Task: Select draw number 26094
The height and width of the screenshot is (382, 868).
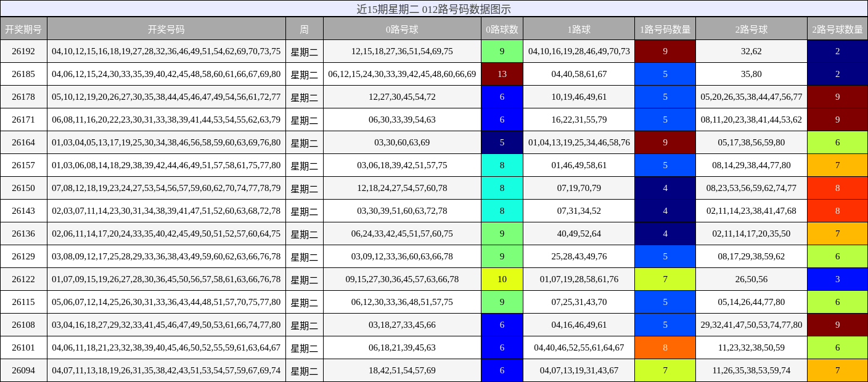Action: click(x=23, y=370)
